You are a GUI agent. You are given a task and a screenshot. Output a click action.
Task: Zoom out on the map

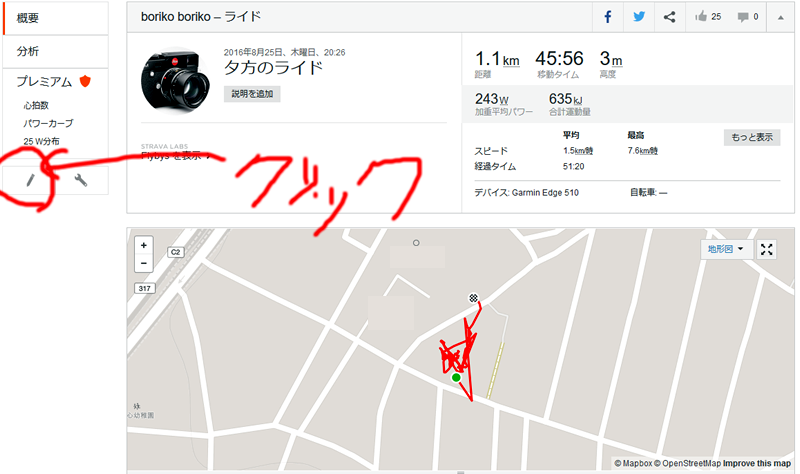[x=144, y=263]
